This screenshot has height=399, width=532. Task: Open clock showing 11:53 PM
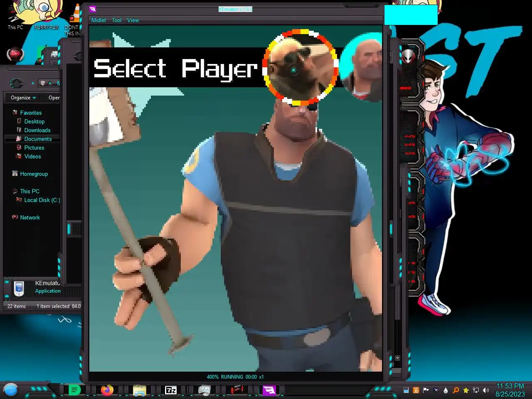[510, 390]
